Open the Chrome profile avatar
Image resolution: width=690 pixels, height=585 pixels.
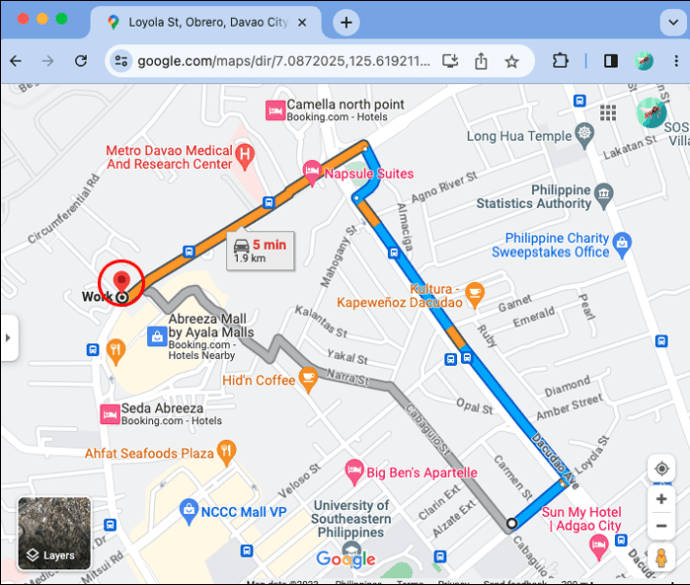[644, 61]
